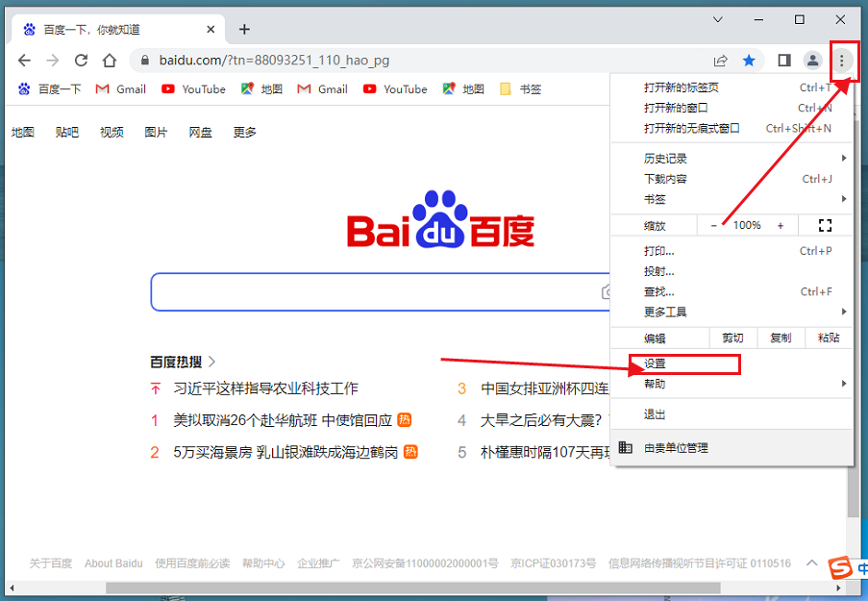Viewport: 868px width, 601px height.
Task: Click 粘贴 in edit row
Action: tap(829, 338)
